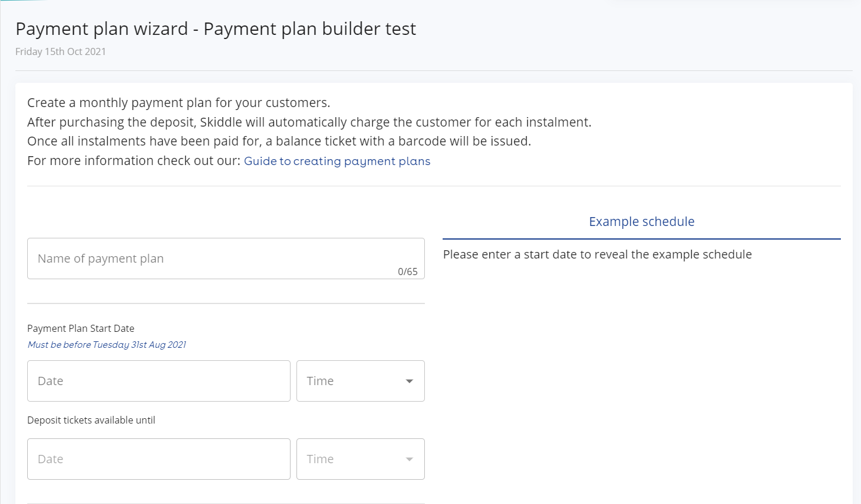
Task: Click the After purchasing the deposit sentence
Action: pyautogui.click(x=309, y=122)
